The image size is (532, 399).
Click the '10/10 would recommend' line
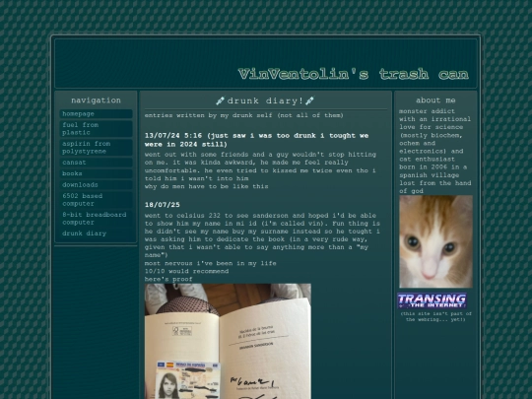click(x=186, y=272)
